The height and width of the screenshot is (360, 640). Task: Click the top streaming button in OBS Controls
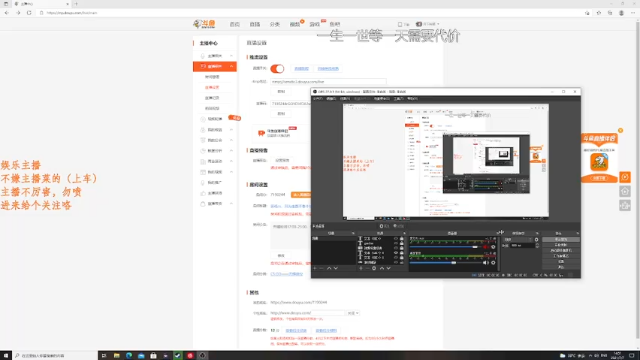tap(561, 240)
